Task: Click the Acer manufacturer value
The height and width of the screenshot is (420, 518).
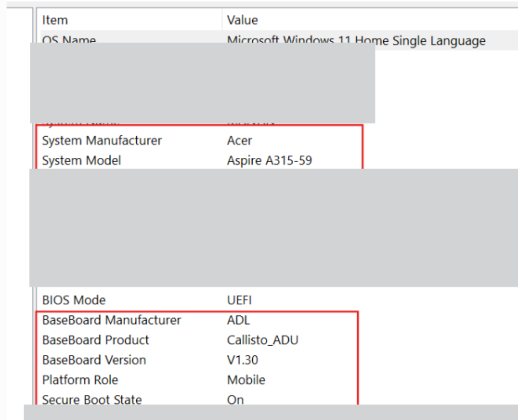Action: pos(239,140)
